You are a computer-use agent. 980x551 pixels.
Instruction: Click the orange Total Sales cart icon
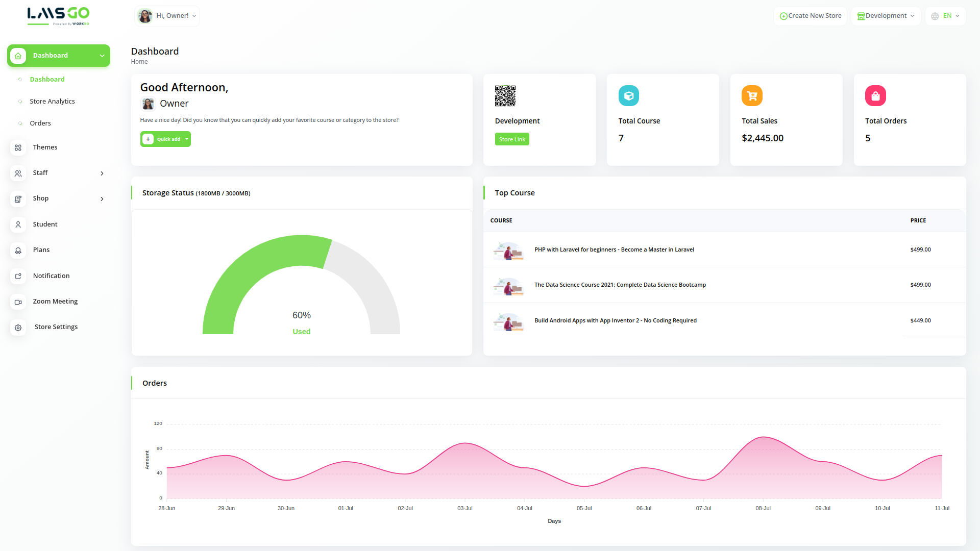point(752,96)
